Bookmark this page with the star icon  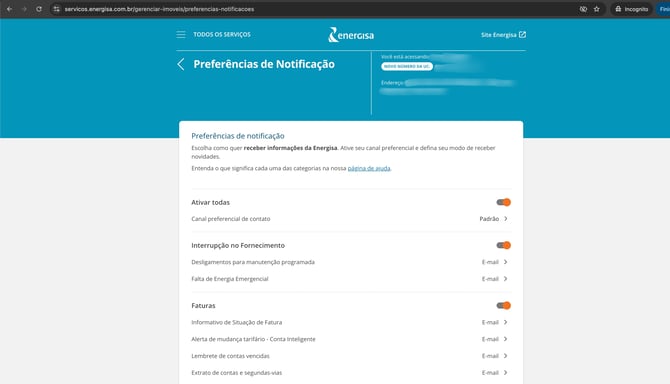pos(597,9)
